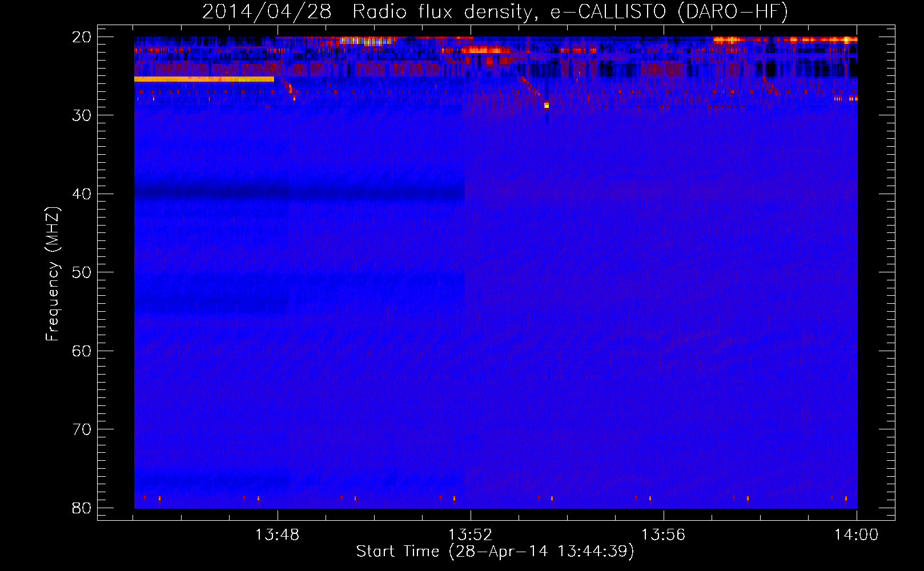The image size is (924, 571).
Task: Click the yellow-orange horizontal band near 25 MHz
Action: coord(204,79)
